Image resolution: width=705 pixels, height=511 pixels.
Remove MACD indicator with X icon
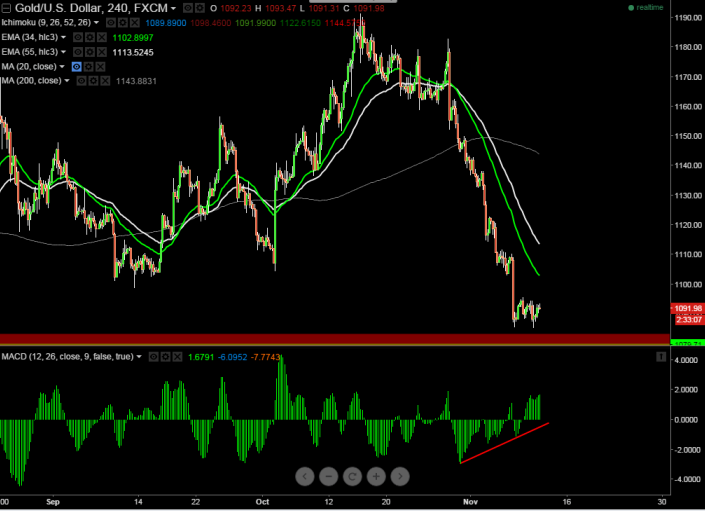(177, 357)
